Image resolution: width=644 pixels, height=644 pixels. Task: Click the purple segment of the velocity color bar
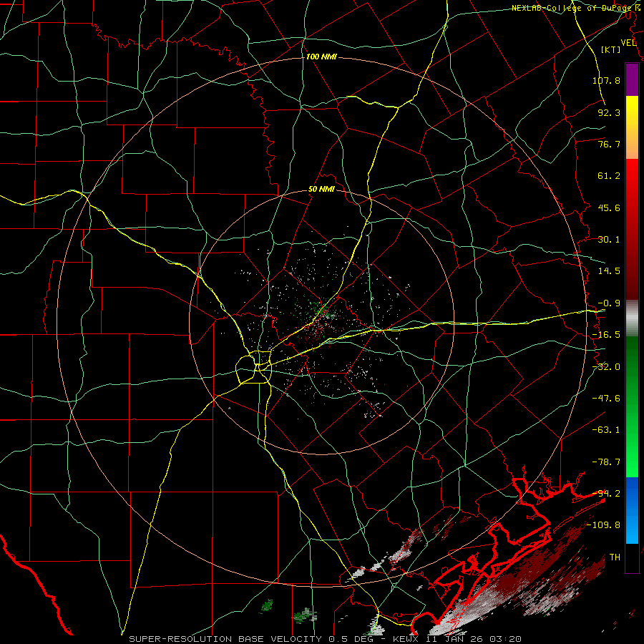click(x=632, y=80)
